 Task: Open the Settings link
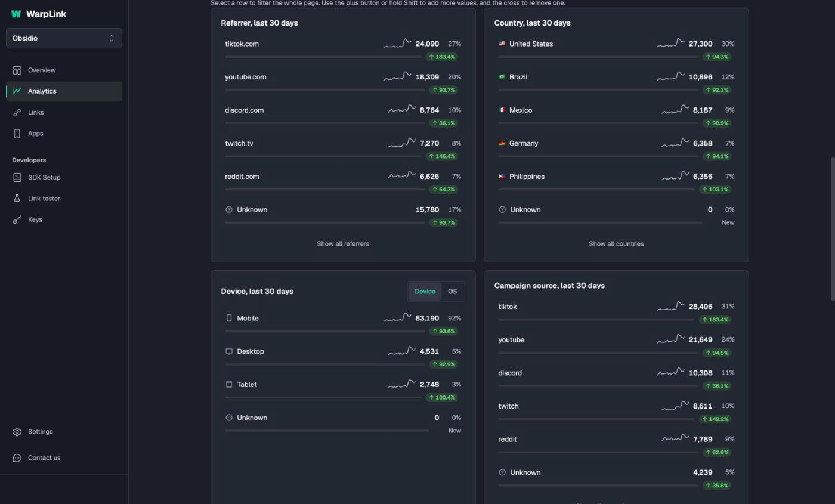[64, 432]
